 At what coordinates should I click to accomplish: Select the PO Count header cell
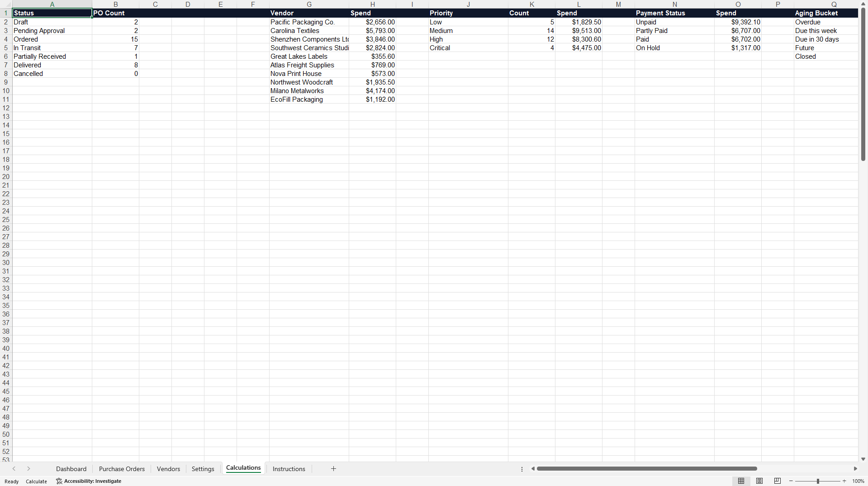point(115,13)
